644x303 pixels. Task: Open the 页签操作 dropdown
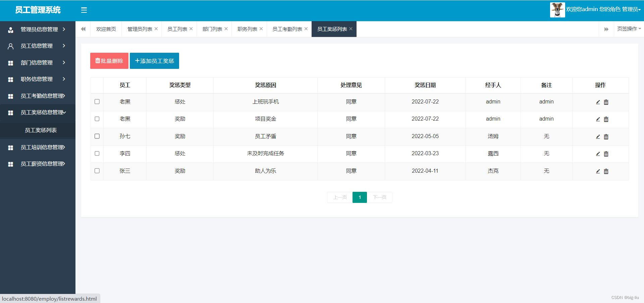point(629,29)
